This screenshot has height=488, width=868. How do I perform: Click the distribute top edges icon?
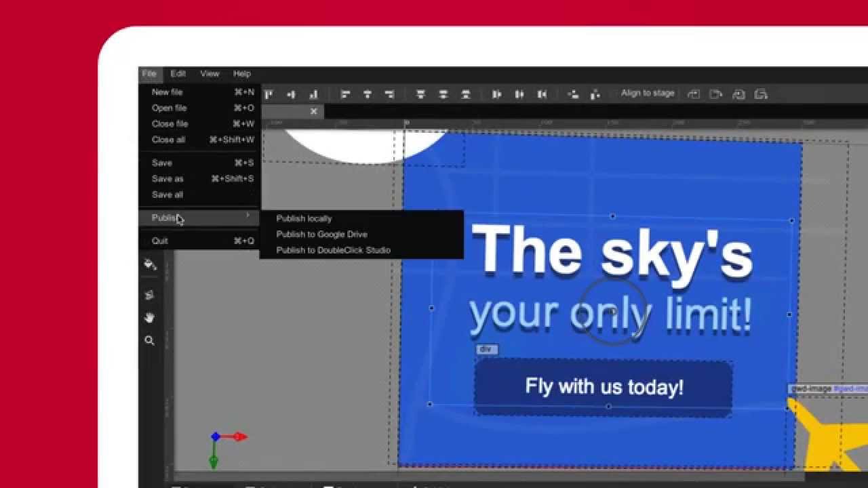pyautogui.click(x=420, y=94)
